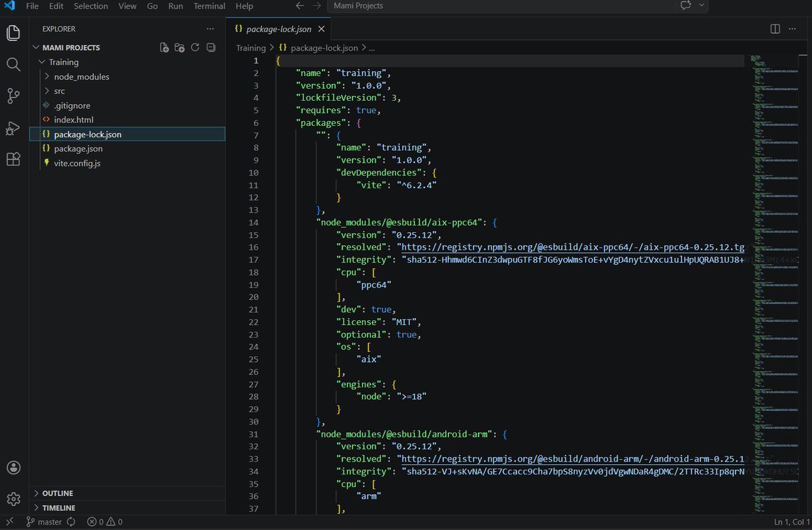Open the android-arm registry URL link
The image size is (812, 530).
tap(572, 459)
